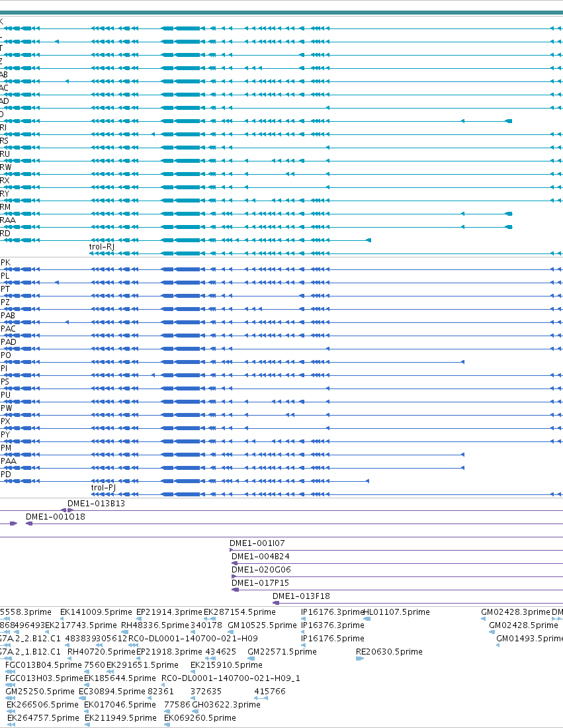Click the PAA track label
The image size is (563, 728).
pos(9,461)
